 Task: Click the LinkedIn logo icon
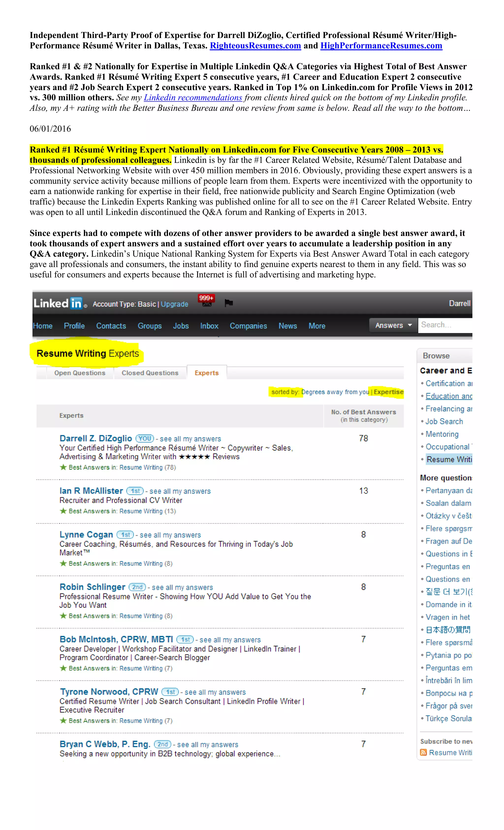click(58, 303)
